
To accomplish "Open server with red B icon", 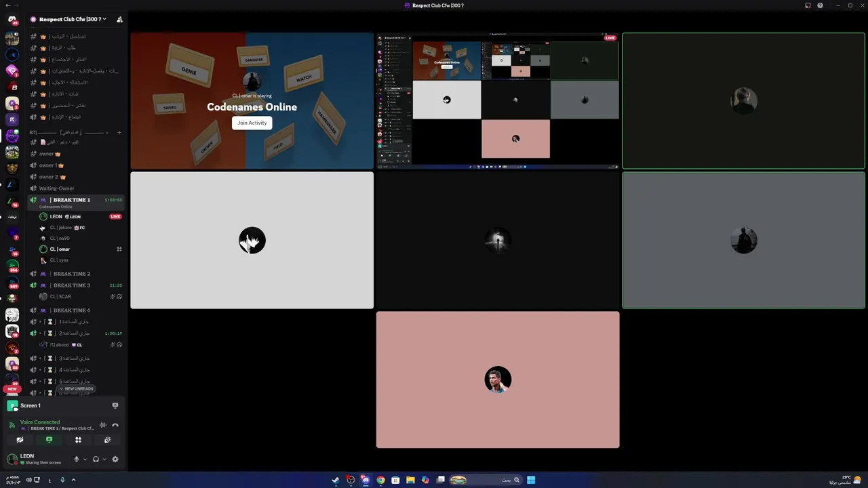I will pos(12,87).
